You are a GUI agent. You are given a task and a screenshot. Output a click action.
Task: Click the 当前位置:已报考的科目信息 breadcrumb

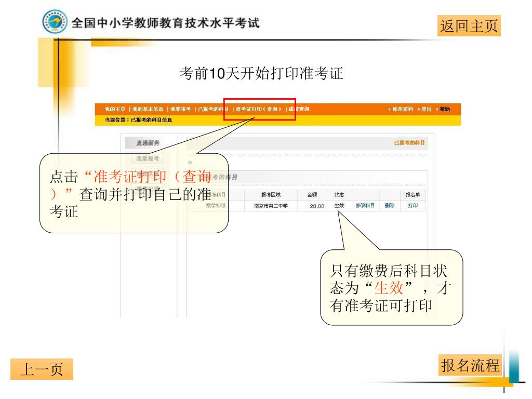138,120
